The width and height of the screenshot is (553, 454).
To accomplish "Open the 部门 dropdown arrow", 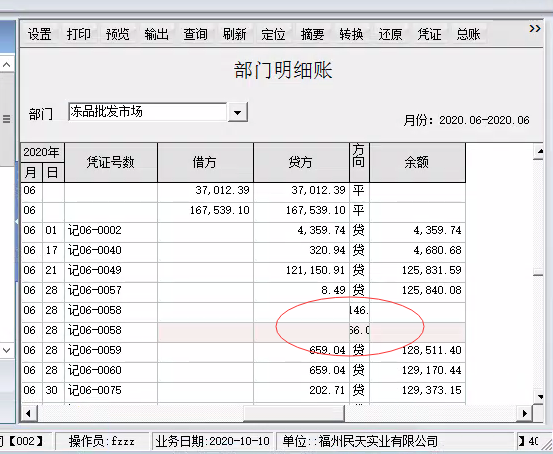I will coord(238,113).
